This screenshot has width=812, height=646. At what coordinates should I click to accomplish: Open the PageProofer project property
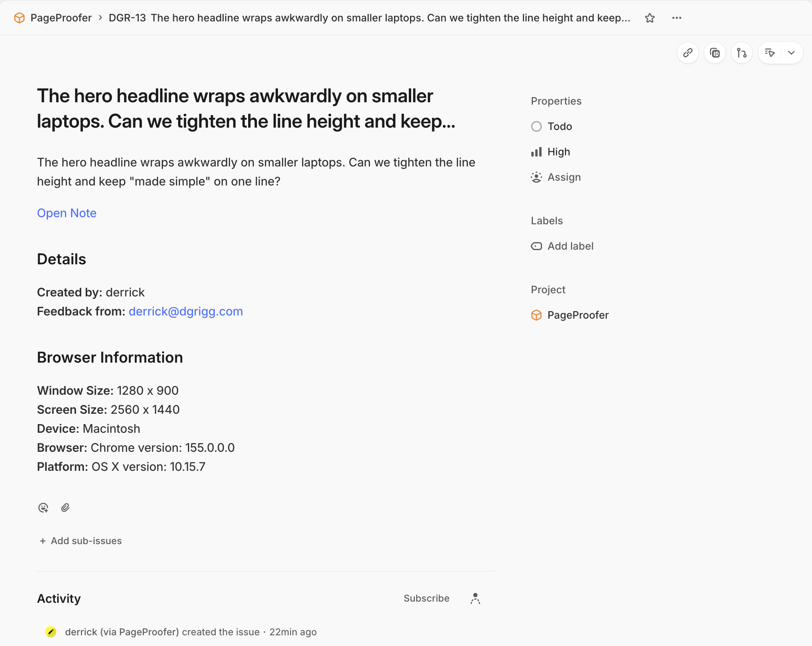(x=570, y=315)
